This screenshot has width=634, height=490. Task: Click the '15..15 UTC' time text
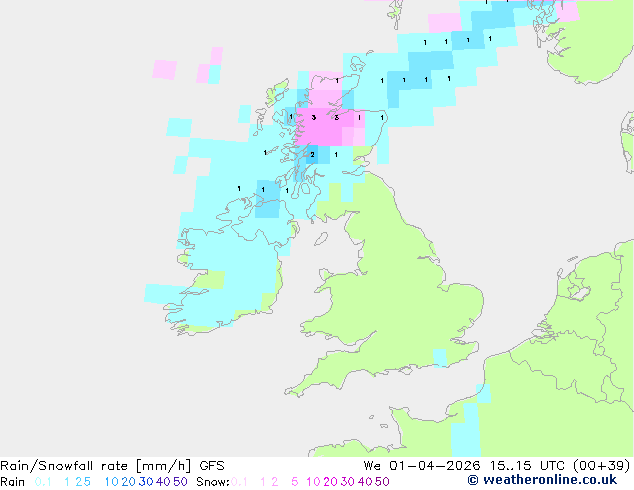pos(526,466)
